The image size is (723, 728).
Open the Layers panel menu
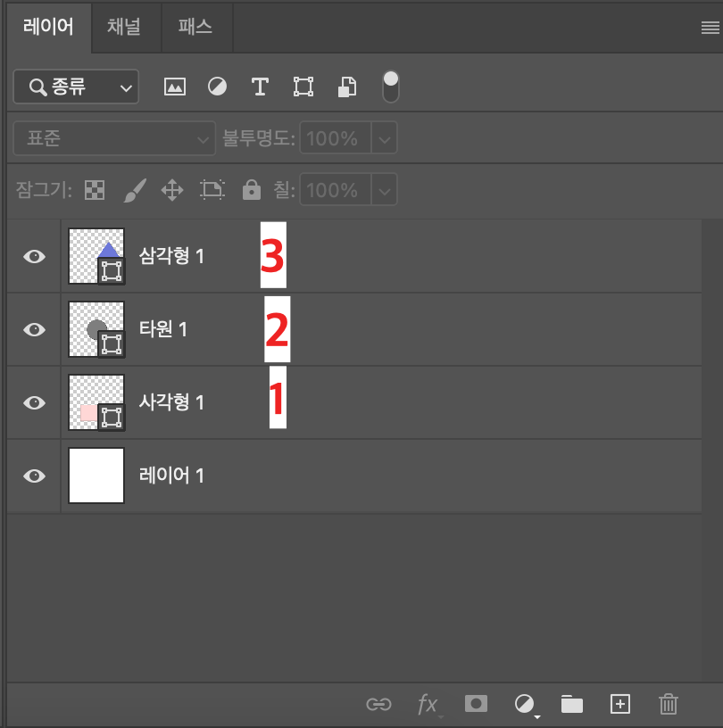coord(710,27)
